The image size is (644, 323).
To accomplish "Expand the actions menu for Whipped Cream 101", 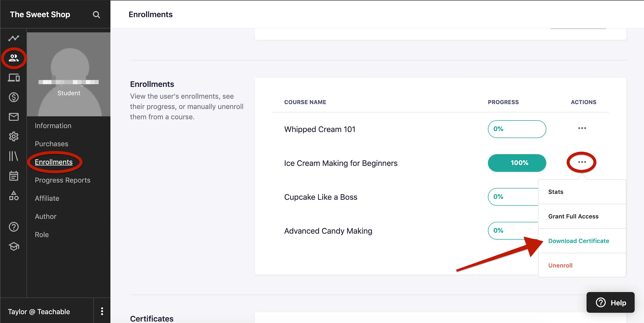I will [x=582, y=128].
